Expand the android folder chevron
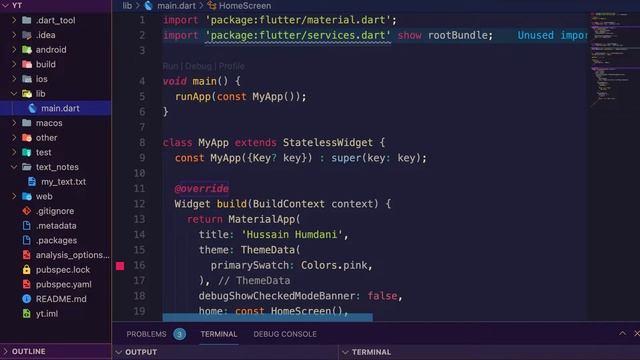 pos(14,49)
